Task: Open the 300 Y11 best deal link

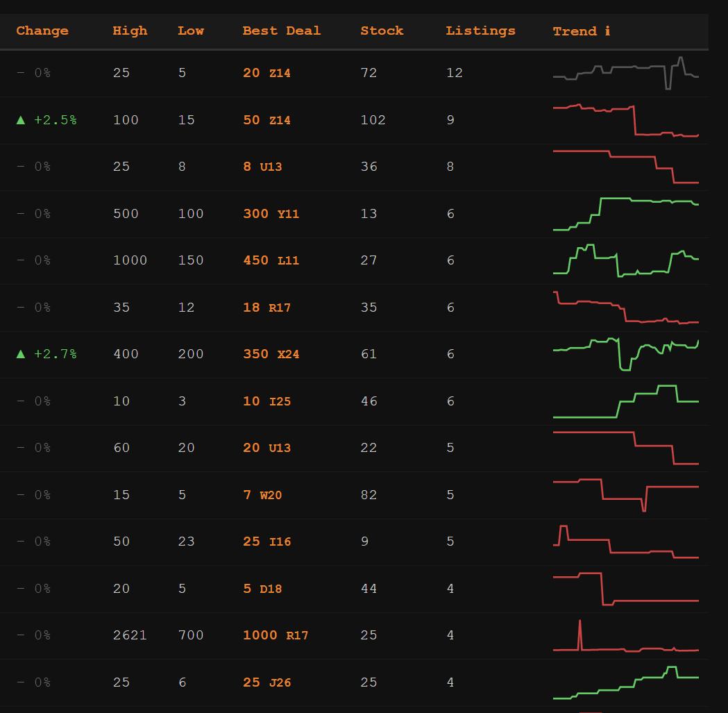Action: tap(271, 214)
